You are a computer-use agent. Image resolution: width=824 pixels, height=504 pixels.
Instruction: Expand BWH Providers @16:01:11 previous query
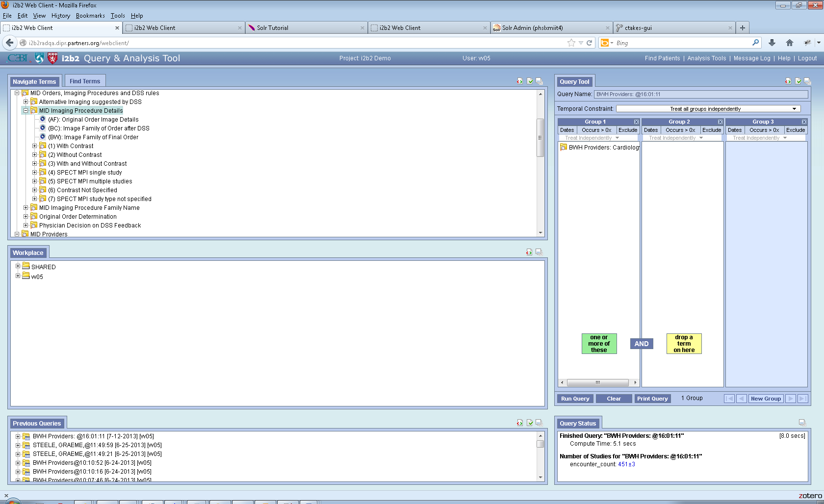(18, 436)
